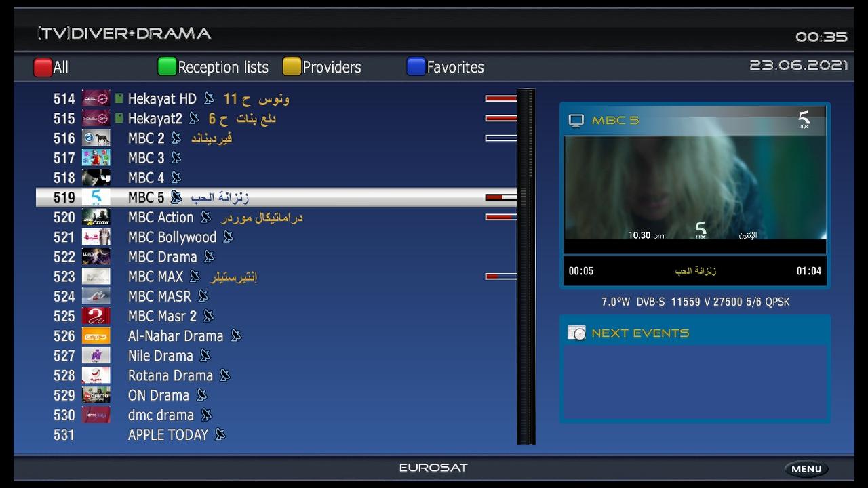This screenshot has width=868, height=488.
Task: Click the TV monitor icon beside MBC 5
Action: click(x=576, y=121)
